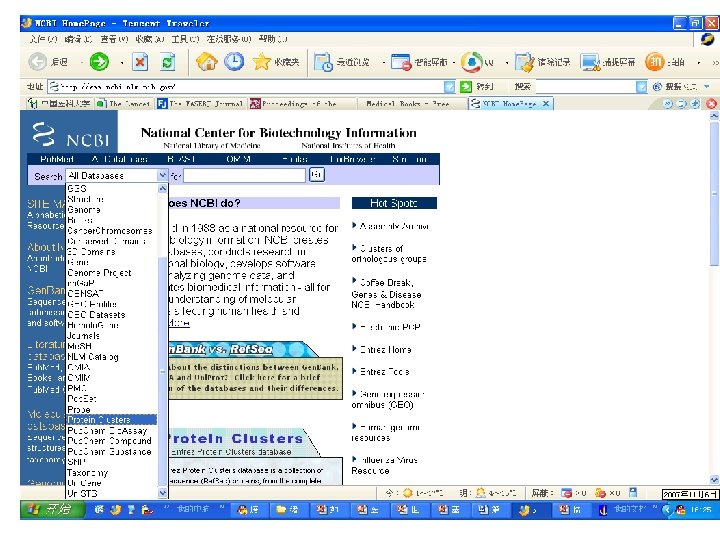Stop loading with the red X icon
Screen dimensions: 720x540
pyautogui.click(x=140, y=62)
